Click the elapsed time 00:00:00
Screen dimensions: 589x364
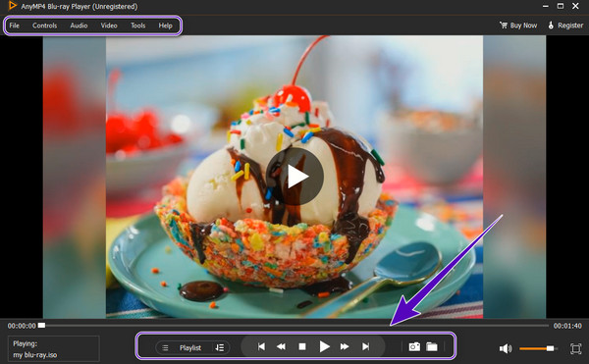[22, 326]
